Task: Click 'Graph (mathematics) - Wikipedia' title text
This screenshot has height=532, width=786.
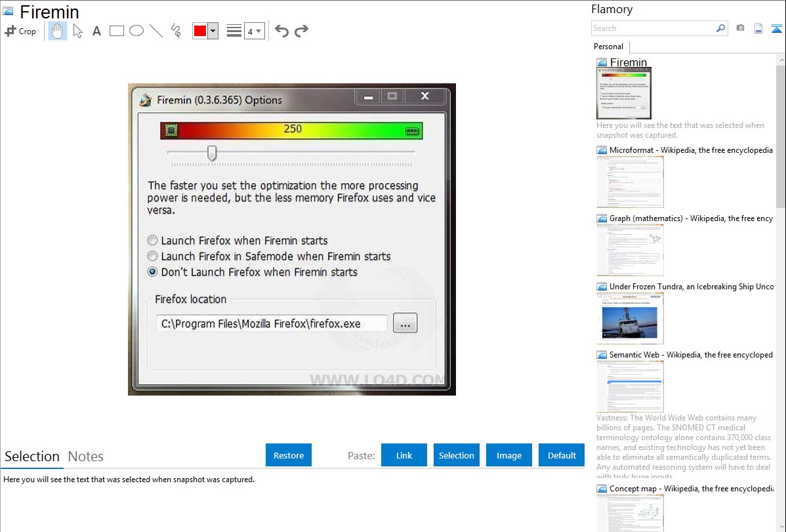Action: [x=691, y=218]
